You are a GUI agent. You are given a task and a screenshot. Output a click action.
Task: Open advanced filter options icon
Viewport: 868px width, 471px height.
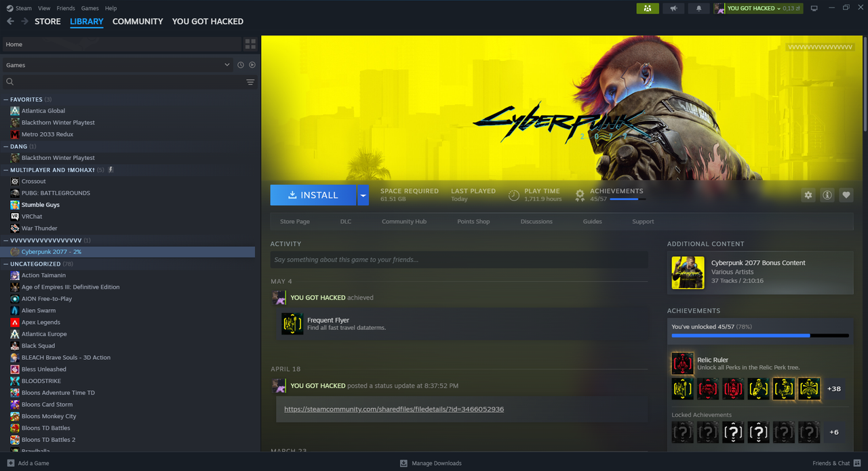[x=250, y=82]
